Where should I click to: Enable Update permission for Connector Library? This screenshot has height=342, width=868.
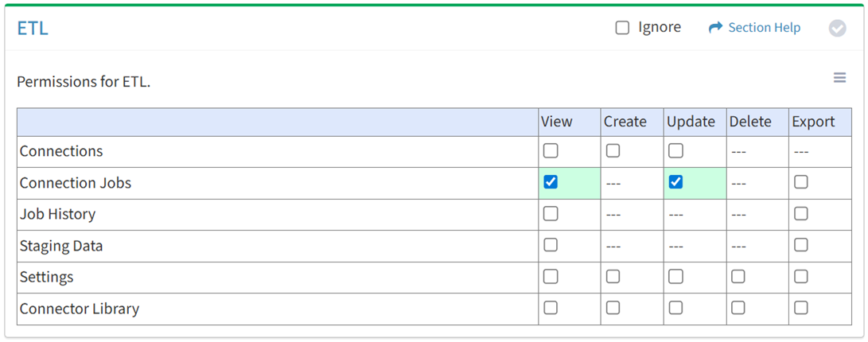(x=675, y=308)
